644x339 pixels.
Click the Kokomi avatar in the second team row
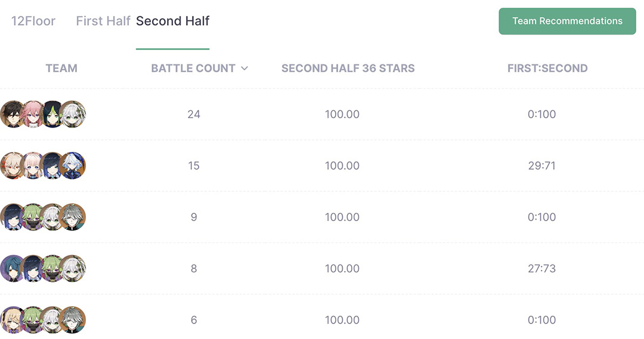pos(33,166)
